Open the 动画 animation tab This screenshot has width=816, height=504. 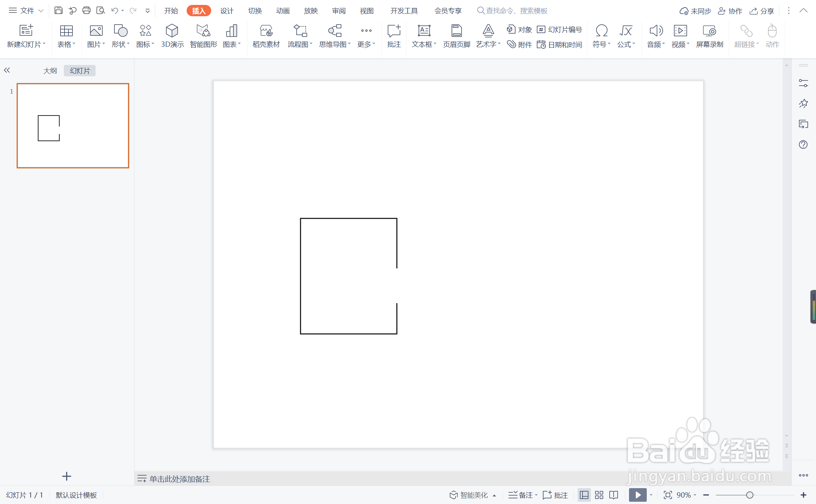(x=283, y=11)
